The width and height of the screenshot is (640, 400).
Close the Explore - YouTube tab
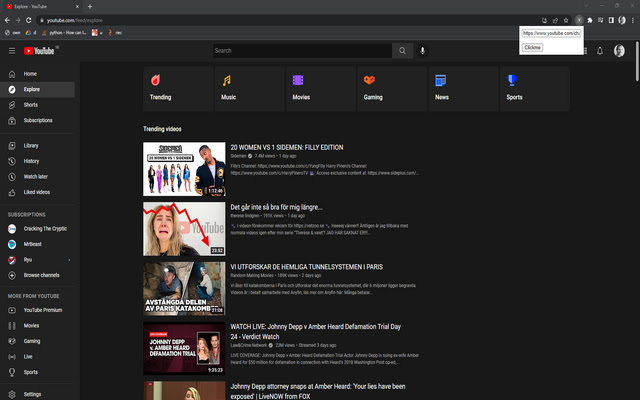tap(77, 7)
